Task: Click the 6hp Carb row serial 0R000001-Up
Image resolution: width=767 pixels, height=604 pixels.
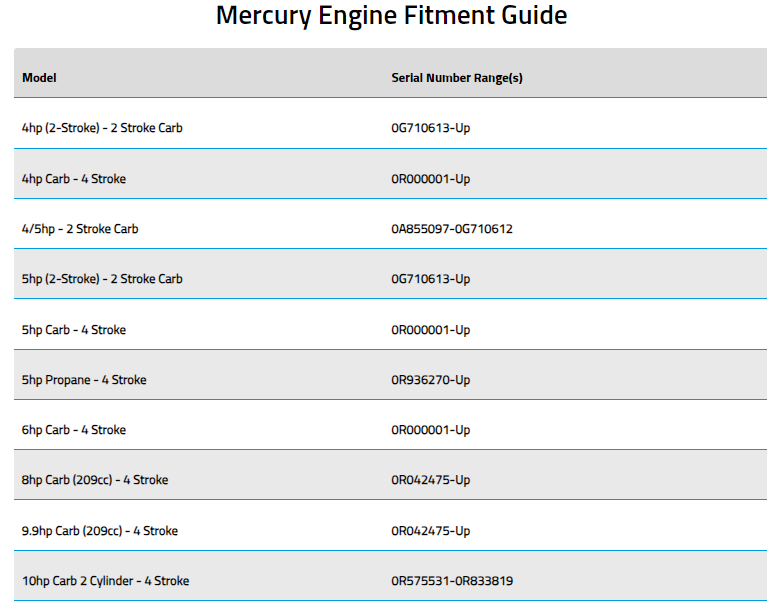Action: coord(430,430)
